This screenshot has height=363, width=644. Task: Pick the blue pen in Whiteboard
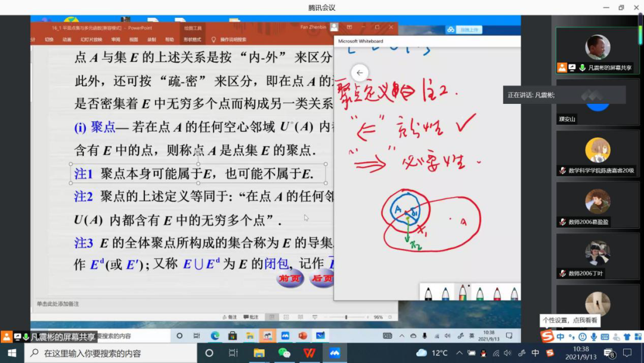[445, 293]
